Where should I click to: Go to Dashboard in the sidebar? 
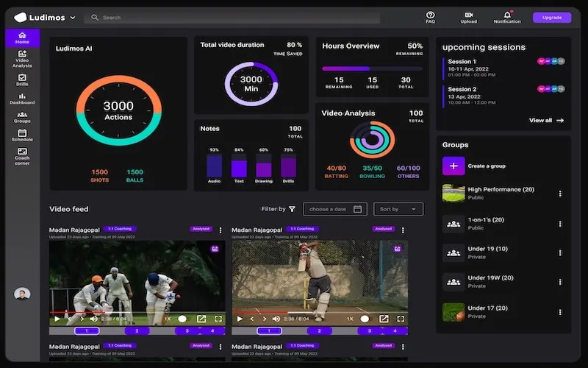(22, 99)
